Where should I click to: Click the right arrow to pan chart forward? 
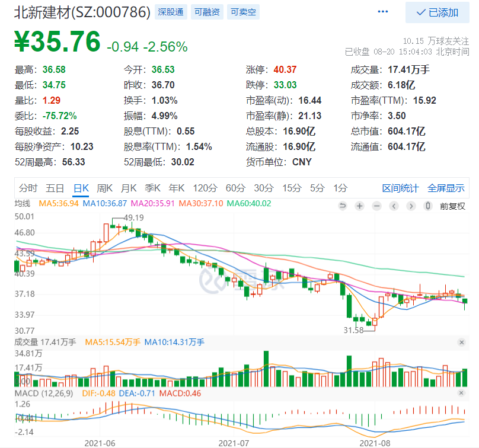(x=412, y=206)
